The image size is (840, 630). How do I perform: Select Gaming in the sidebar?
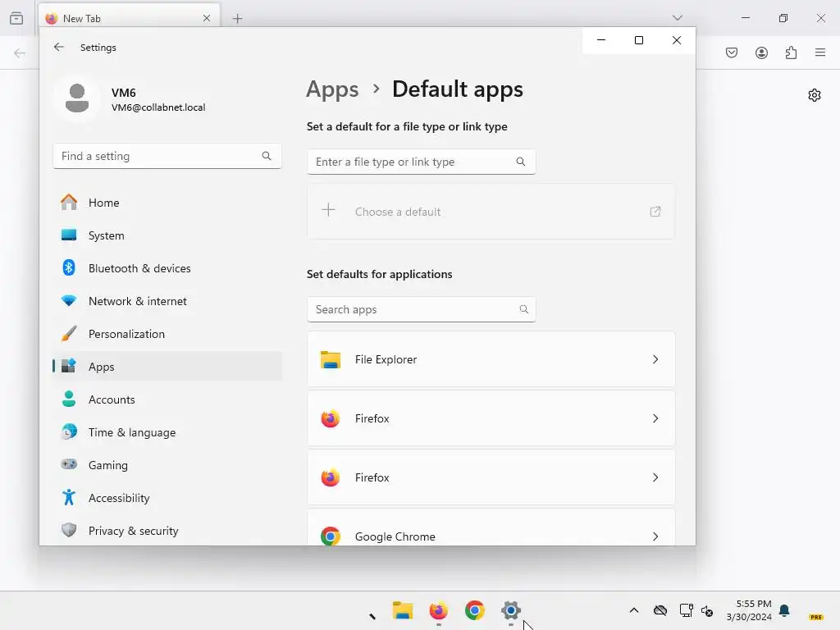point(167,465)
